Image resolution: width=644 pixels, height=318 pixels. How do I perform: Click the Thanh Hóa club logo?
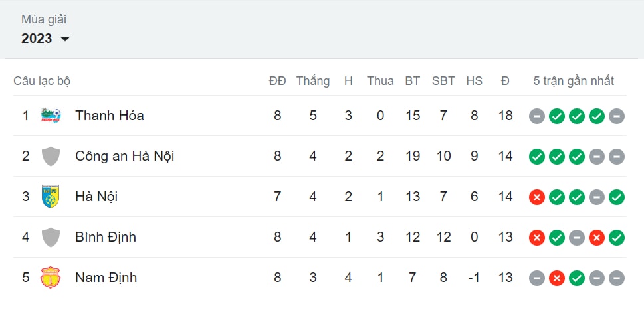pyautogui.click(x=51, y=116)
